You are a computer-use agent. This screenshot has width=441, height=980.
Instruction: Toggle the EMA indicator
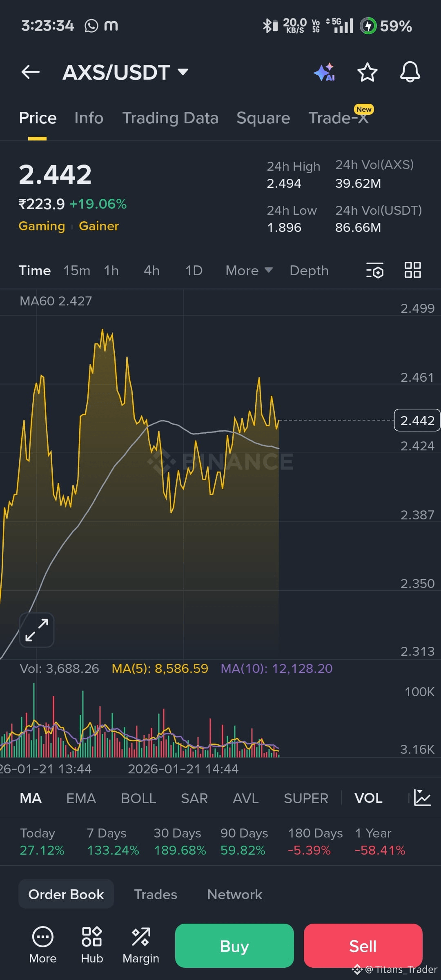click(x=81, y=798)
